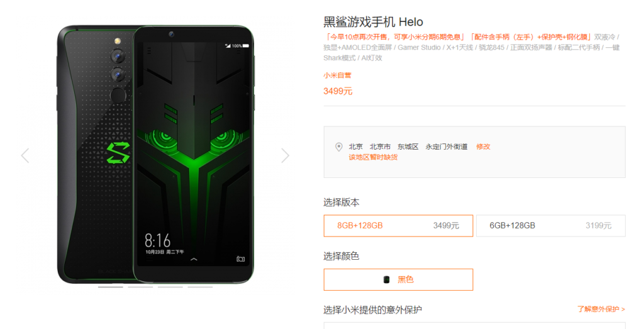
Task: Switch to fourth image carousel indicator
Action: pyautogui.click(x=201, y=287)
